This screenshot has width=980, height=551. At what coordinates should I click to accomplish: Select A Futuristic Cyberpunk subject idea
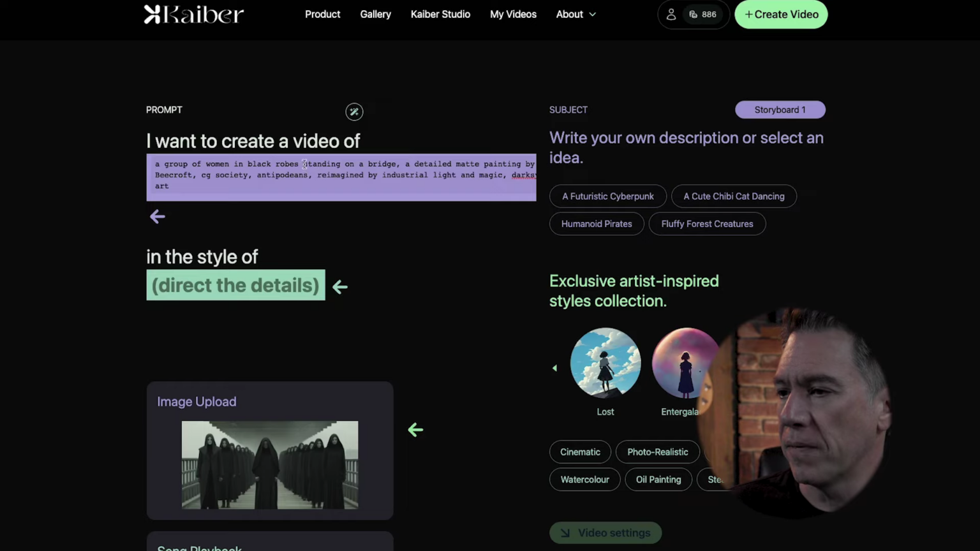607,196
